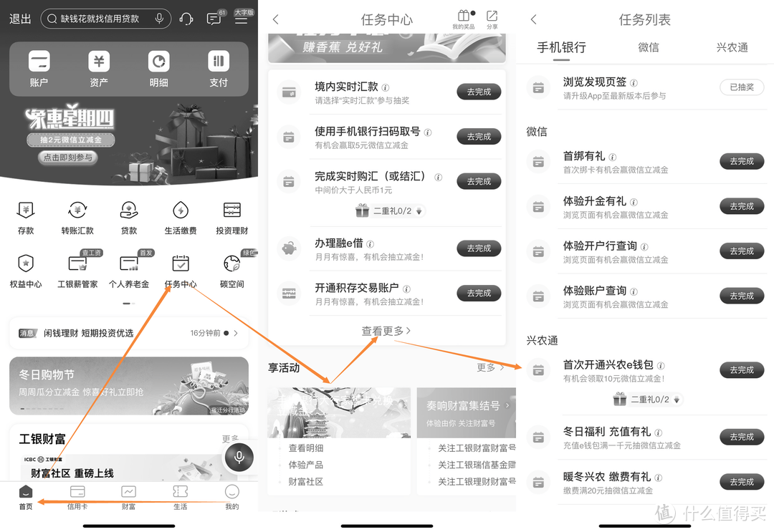This screenshot has height=532, width=774.
Task: Open the 冬日购物节 promo banner
Action: click(x=129, y=385)
